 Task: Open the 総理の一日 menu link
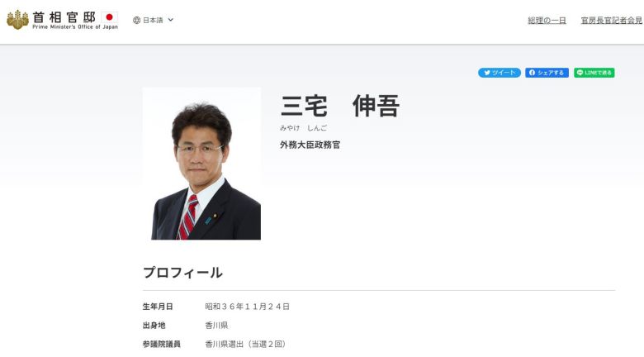[x=547, y=20]
